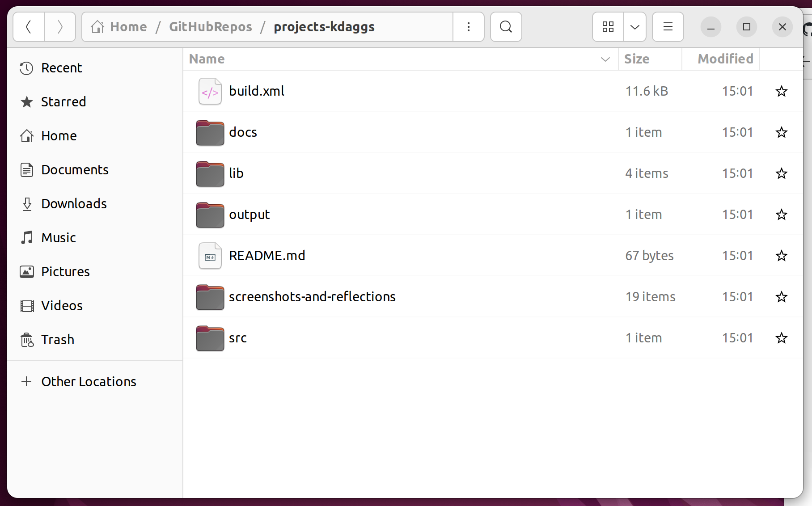
Task: Open Videos in the sidebar
Action: click(x=95, y=306)
